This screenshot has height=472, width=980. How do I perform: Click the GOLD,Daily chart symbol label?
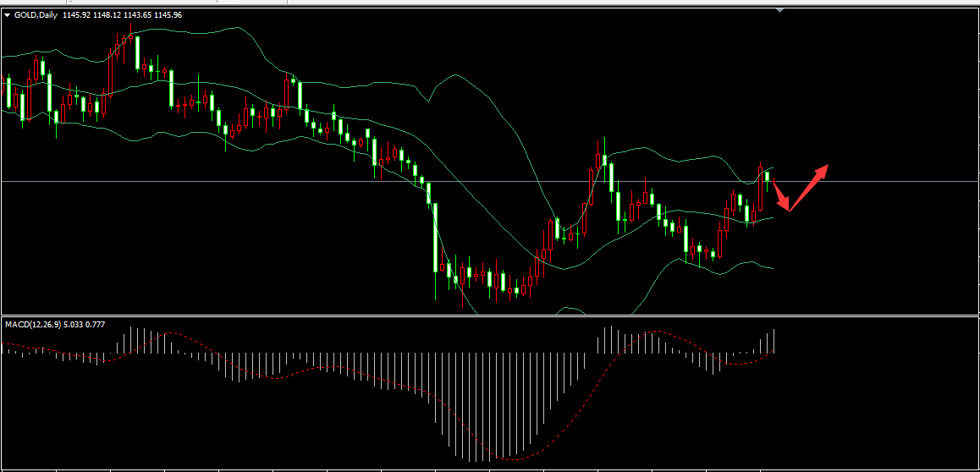(35, 15)
